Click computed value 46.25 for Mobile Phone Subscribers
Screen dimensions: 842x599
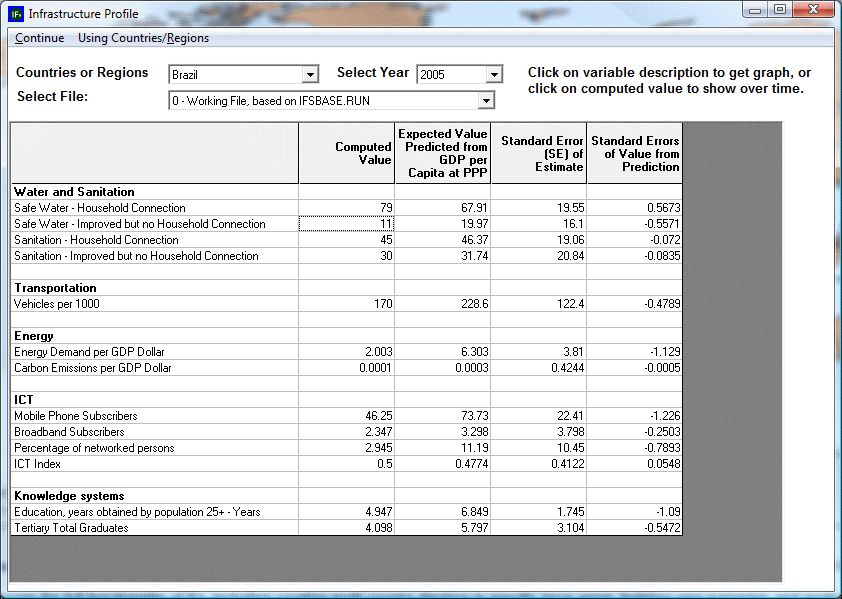(x=346, y=416)
